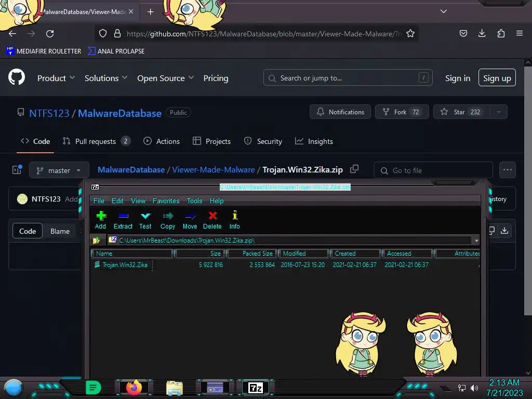Viewport: 532px width, 399px height.
Task: Click the three-dots more options button on GitHub
Action: [508, 170]
